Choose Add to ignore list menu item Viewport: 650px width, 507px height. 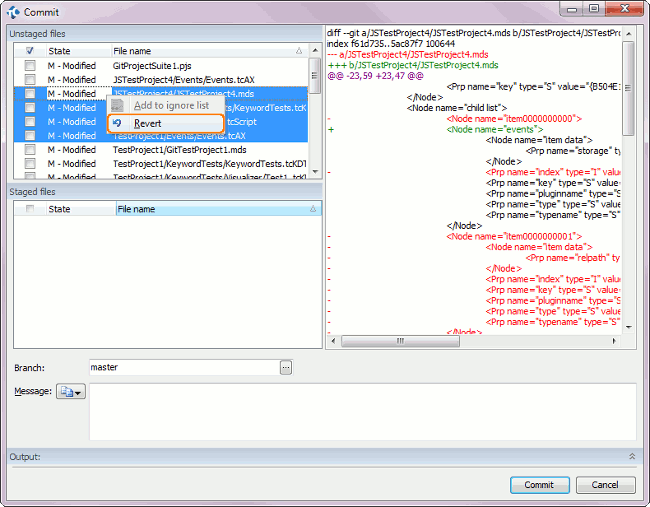tap(166, 105)
